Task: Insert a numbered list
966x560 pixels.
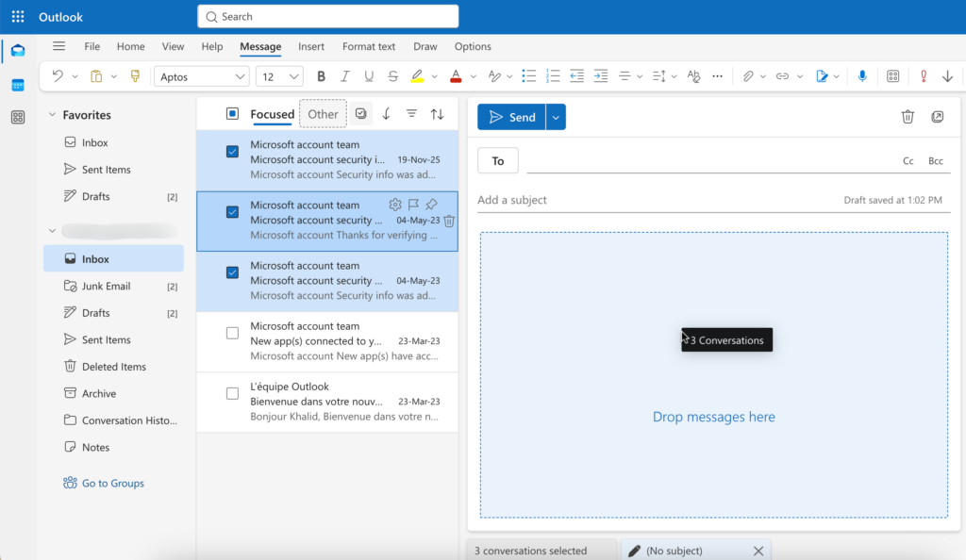Action: [553, 76]
